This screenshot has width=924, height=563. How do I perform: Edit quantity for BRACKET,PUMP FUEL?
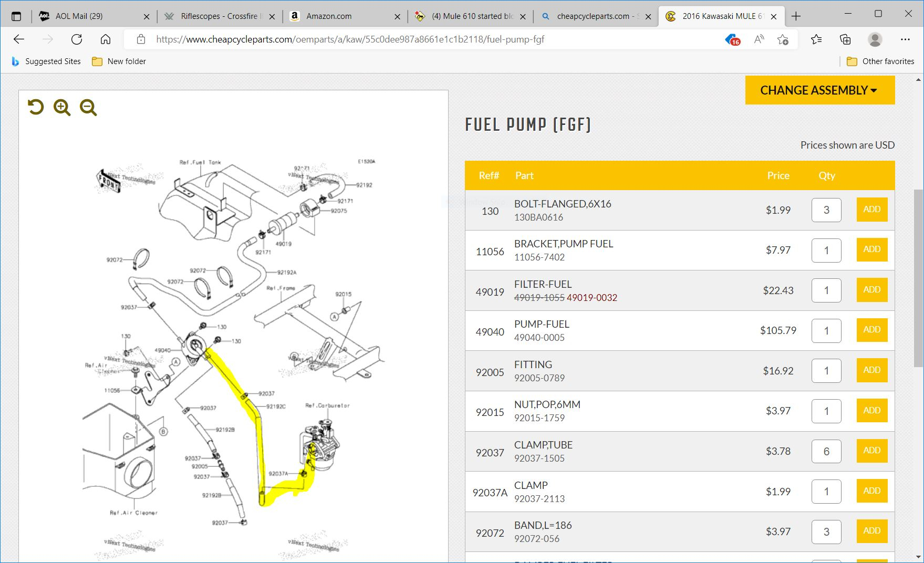(x=826, y=251)
